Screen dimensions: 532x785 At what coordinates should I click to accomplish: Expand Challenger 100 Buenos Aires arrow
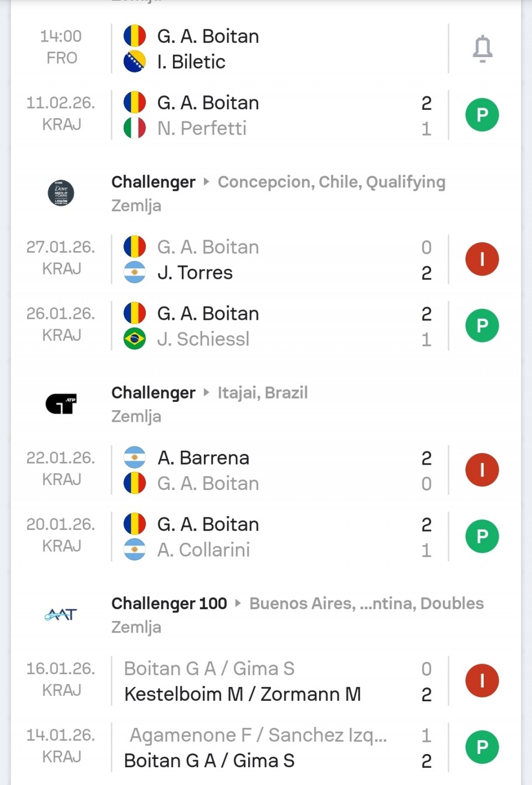[x=238, y=603]
